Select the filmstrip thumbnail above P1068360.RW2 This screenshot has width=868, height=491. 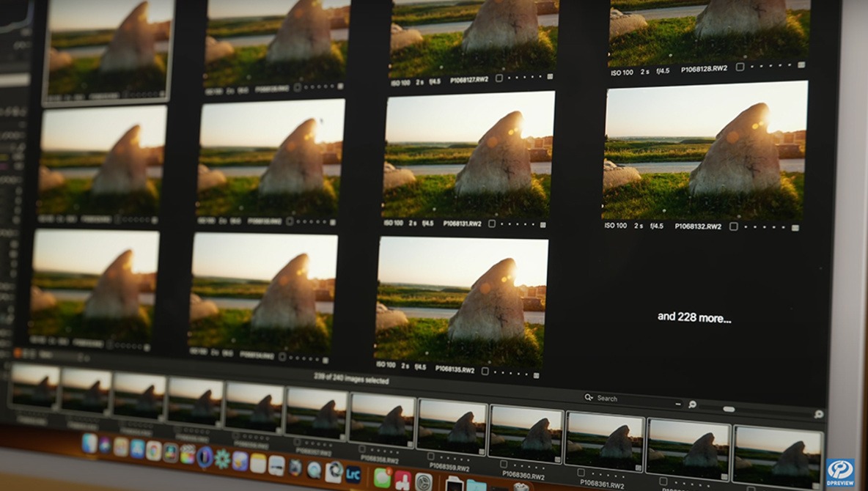pos(526,433)
